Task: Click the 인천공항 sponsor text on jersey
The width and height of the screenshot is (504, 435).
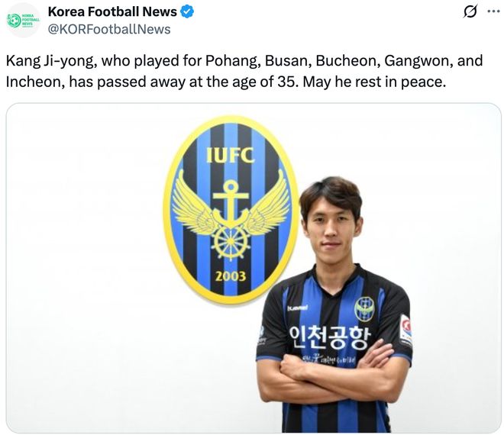Action: coord(330,338)
